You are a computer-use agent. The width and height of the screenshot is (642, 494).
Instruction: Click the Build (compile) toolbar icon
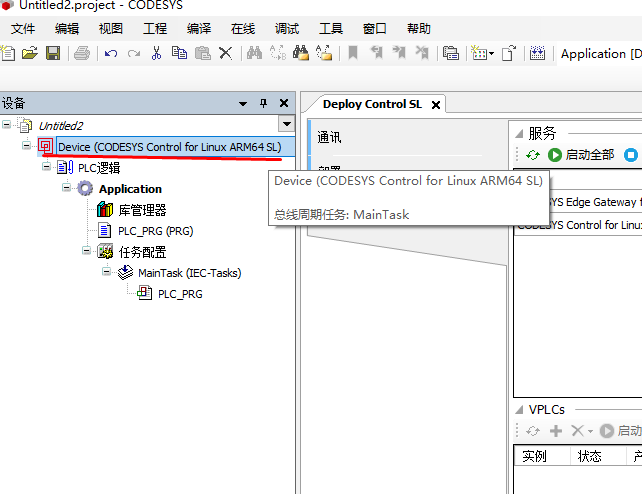tap(537, 53)
